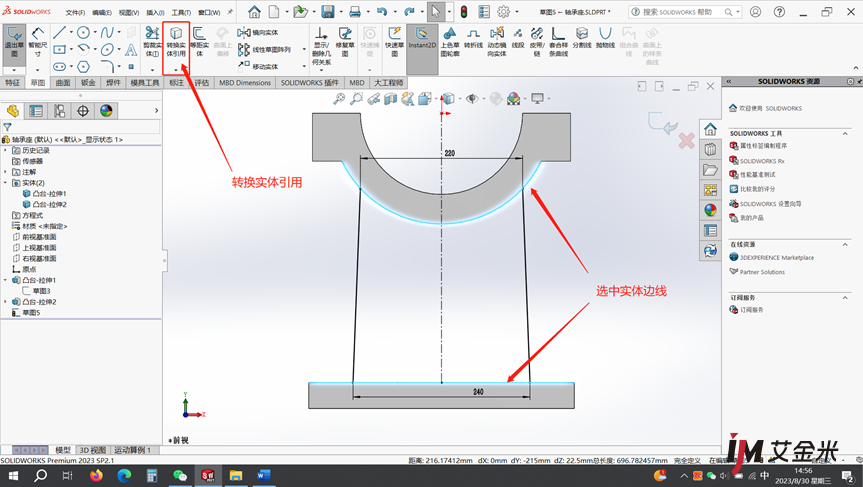Open the DisplayManager color ball tab
863x487 pixels.
106,111
